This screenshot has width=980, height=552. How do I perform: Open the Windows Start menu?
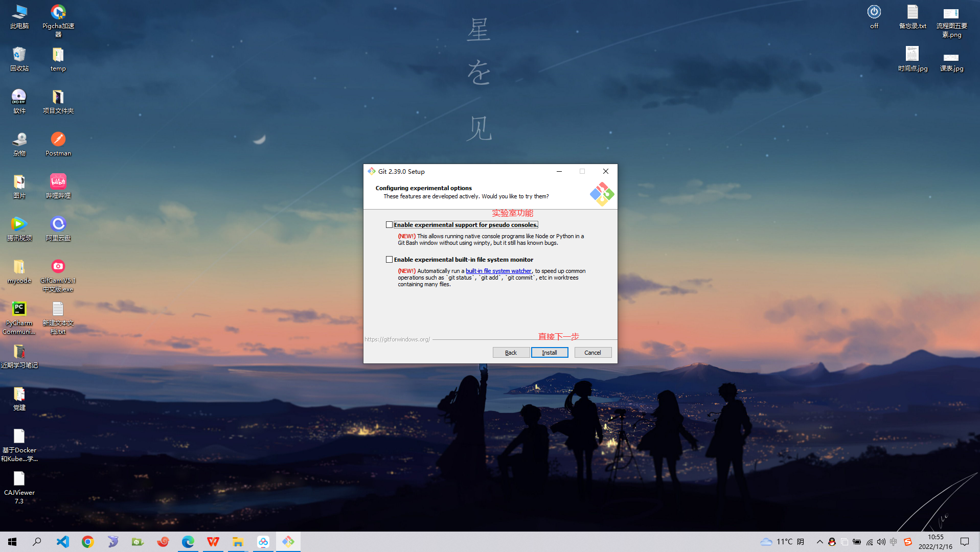tap(12, 542)
